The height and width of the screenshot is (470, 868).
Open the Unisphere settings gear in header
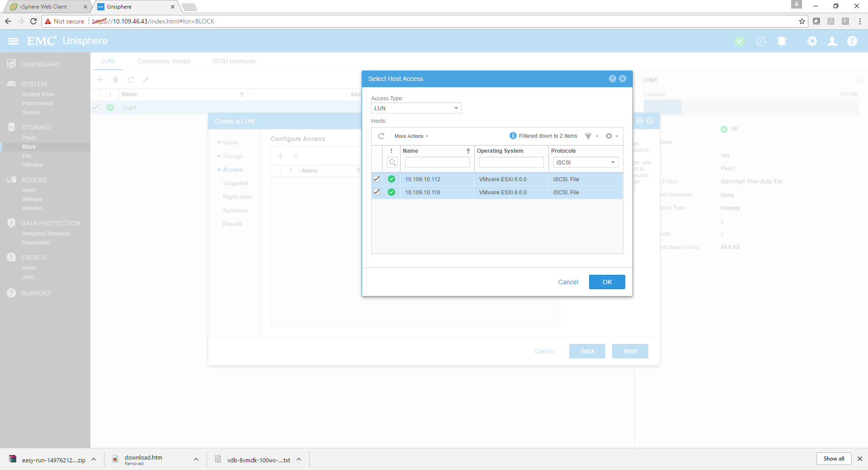pos(812,41)
